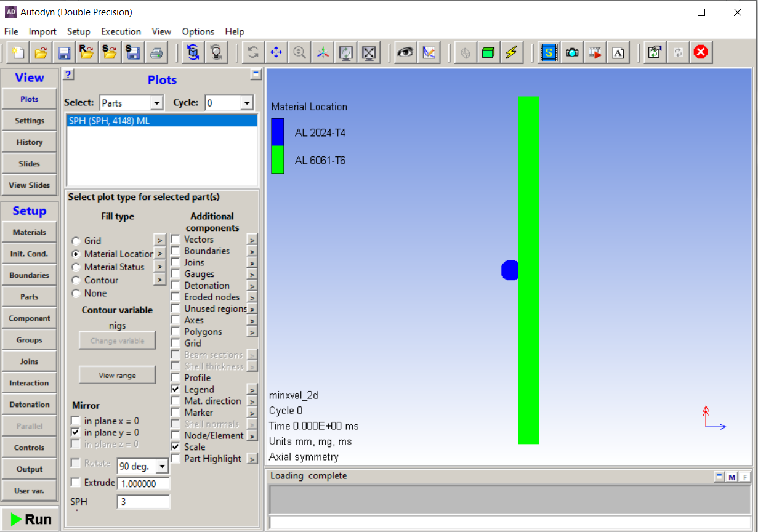Click the blue AL 2024-T4 legend swatch
Screen dimensions: 758x532
[x=278, y=132]
